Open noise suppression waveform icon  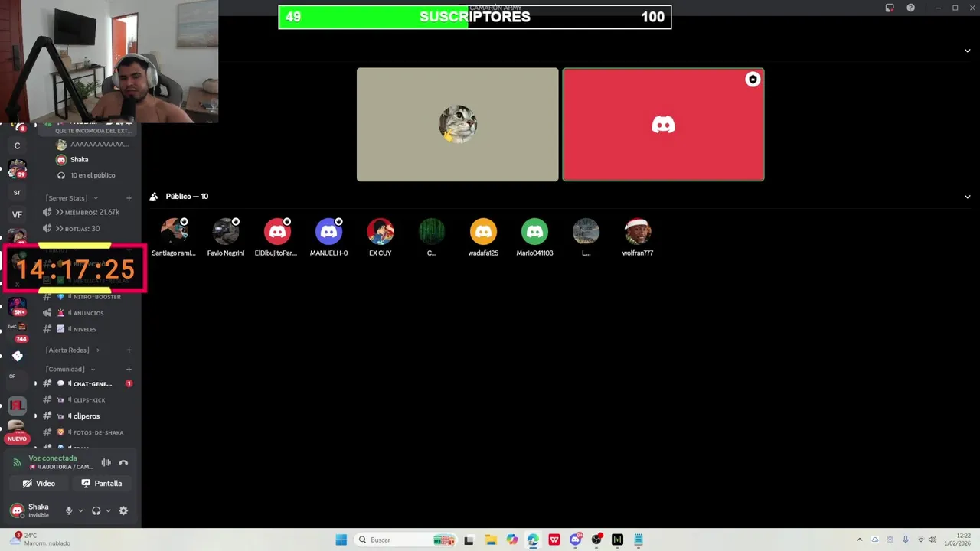pos(106,462)
